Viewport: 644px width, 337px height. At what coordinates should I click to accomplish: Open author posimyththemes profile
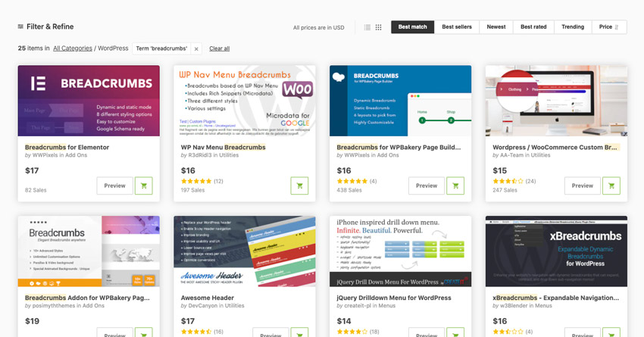[53, 306]
